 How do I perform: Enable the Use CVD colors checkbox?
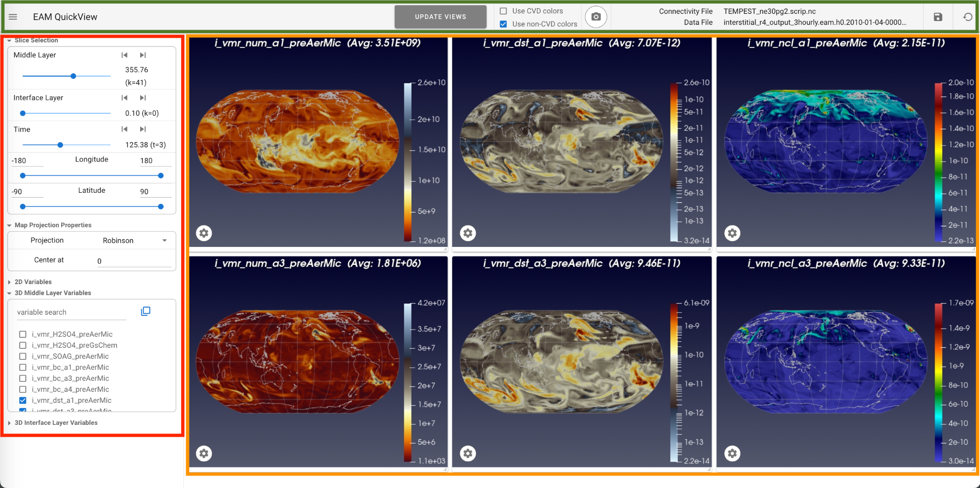tap(503, 11)
